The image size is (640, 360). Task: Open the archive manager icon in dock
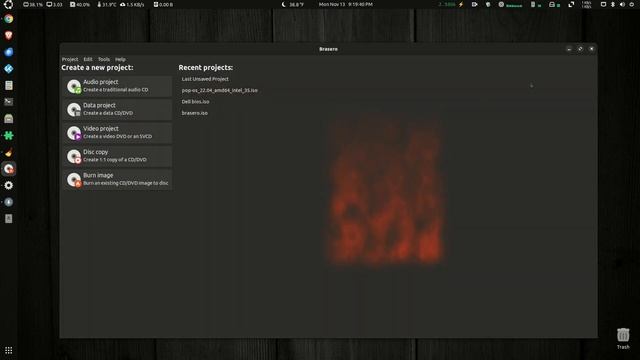(9, 119)
